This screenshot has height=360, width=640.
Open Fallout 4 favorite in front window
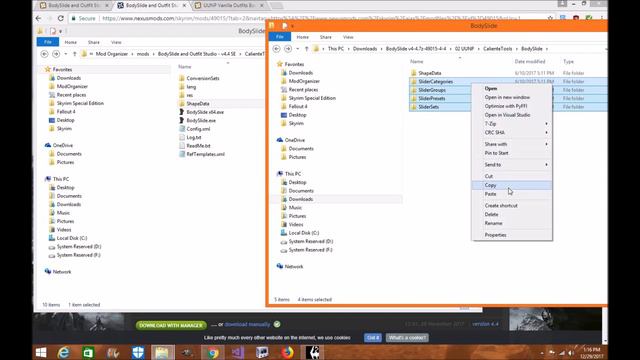pos(298,107)
